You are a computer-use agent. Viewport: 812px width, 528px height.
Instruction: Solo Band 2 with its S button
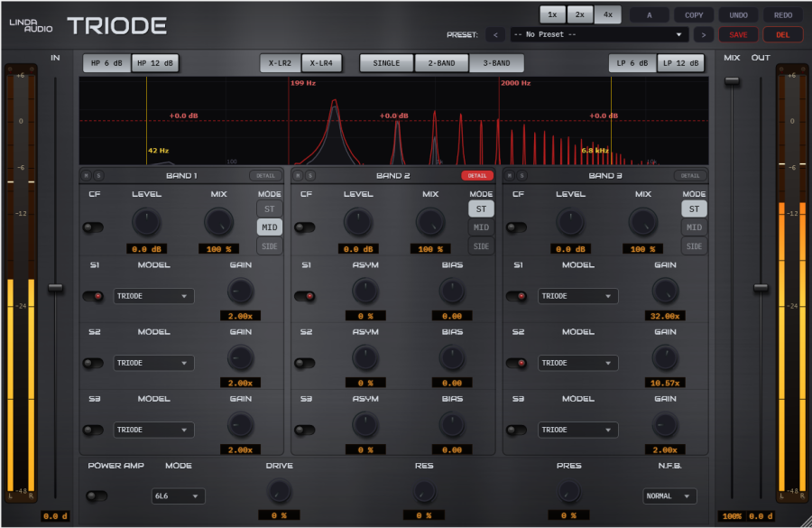(x=310, y=176)
